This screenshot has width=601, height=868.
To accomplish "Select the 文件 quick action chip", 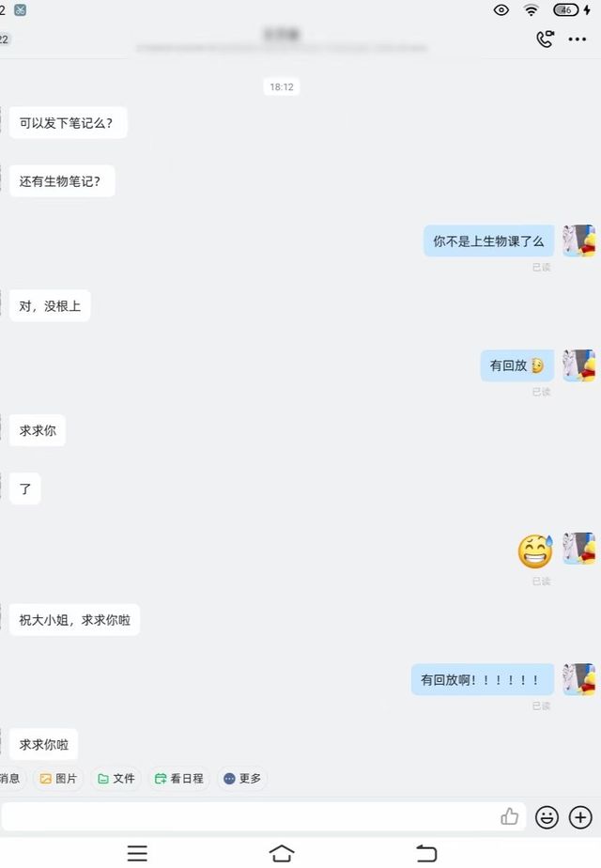I will [116, 779].
